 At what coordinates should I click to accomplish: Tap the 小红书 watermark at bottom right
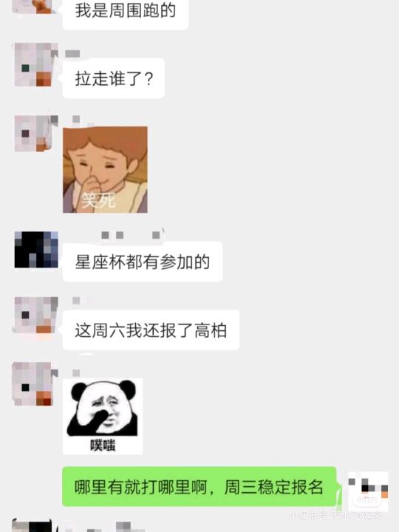coord(337,516)
